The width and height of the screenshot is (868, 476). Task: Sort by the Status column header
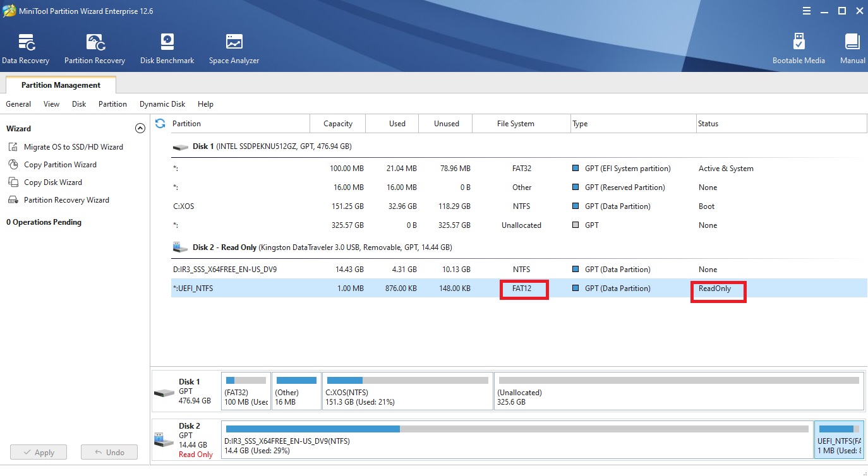point(781,124)
